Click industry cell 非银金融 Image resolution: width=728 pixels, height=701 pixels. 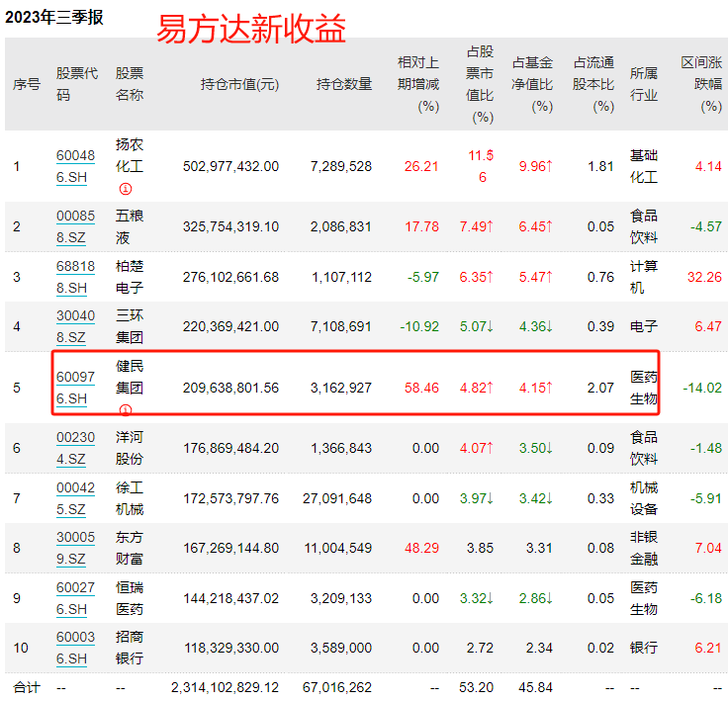pyautogui.click(x=644, y=549)
